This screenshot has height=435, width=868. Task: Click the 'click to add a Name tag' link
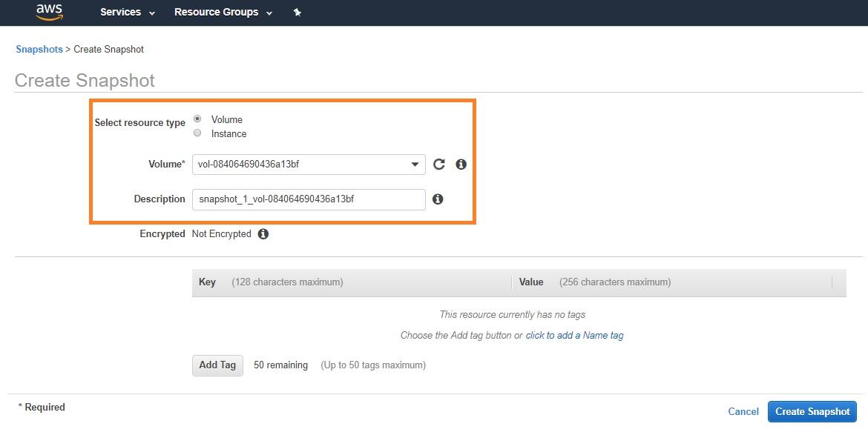click(574, 336)
